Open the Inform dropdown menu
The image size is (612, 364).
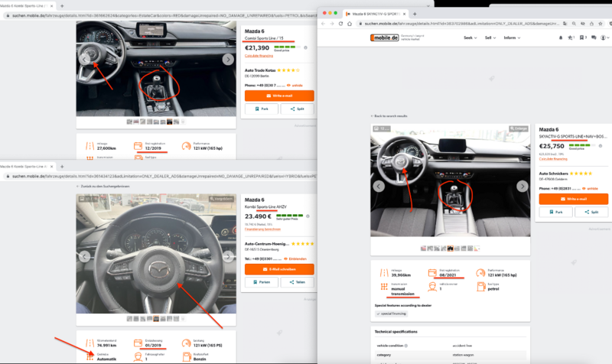pos(512,37)
